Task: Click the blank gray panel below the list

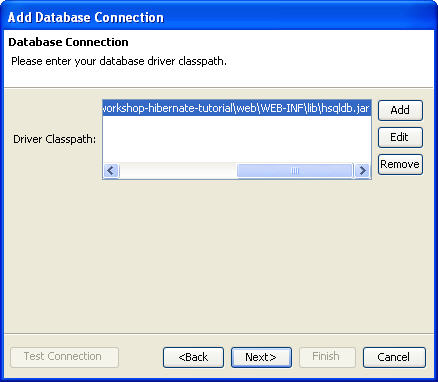Action: click(219, 257)
